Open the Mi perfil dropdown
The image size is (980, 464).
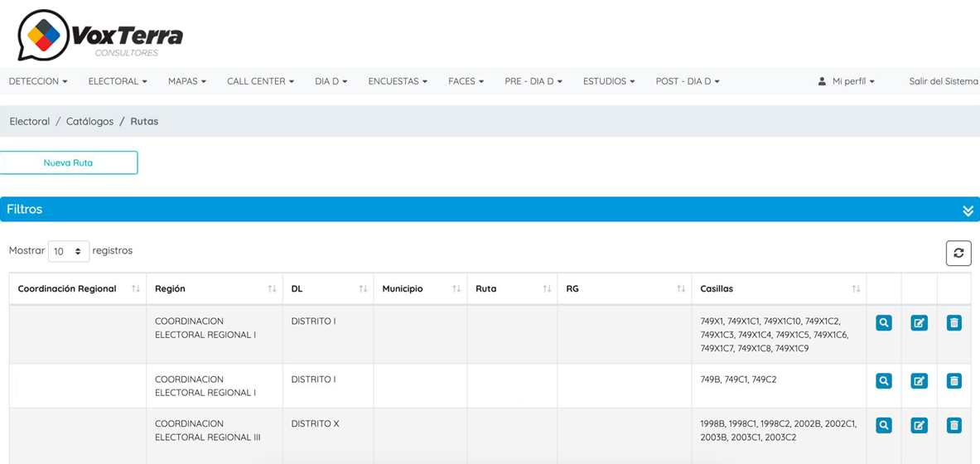846,81
